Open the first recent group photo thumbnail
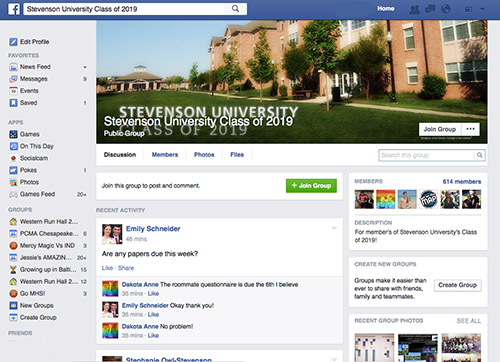Viewport: 500px width, 362px height. pos(374,348)
